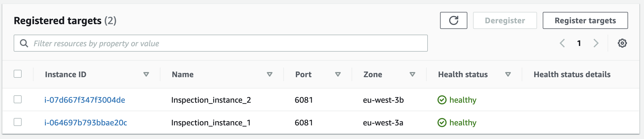Select all targets header checkbox
The height and width of the screenshot is (139, 644).
click(18, 74)
